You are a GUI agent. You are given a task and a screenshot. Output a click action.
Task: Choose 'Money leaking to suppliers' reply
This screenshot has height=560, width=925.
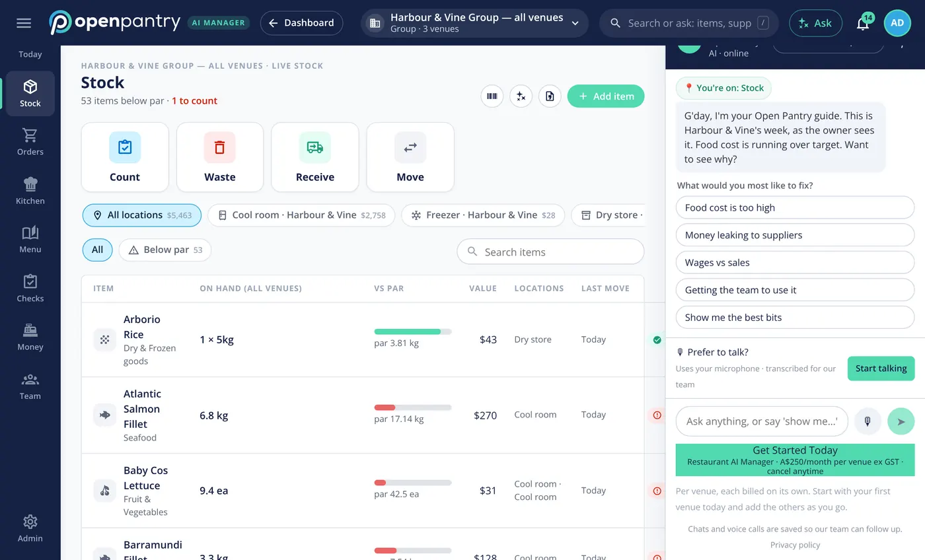[795, 235]
